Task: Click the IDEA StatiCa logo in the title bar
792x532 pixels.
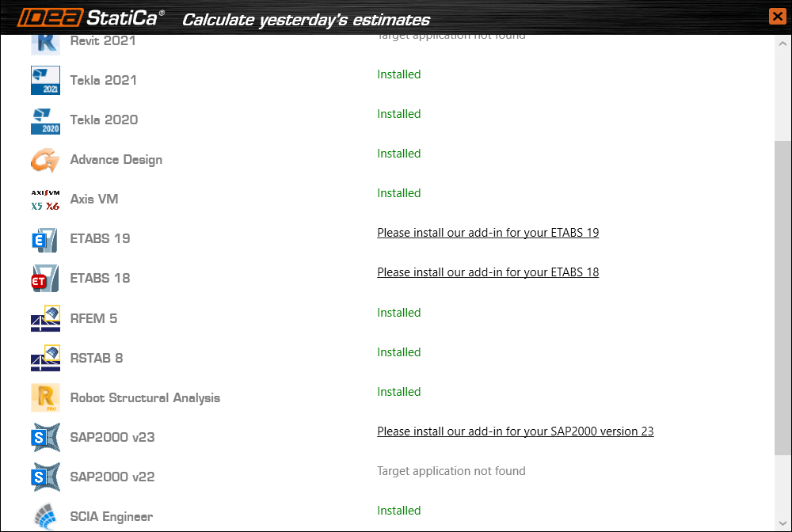Action: click(92, 17)
